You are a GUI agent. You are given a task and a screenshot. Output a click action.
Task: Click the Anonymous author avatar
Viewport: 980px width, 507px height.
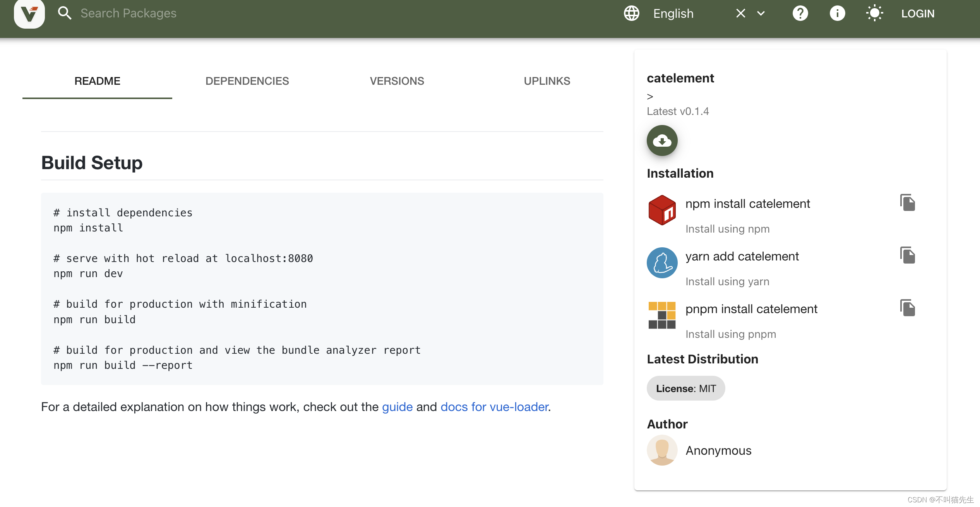click(662, 450)
